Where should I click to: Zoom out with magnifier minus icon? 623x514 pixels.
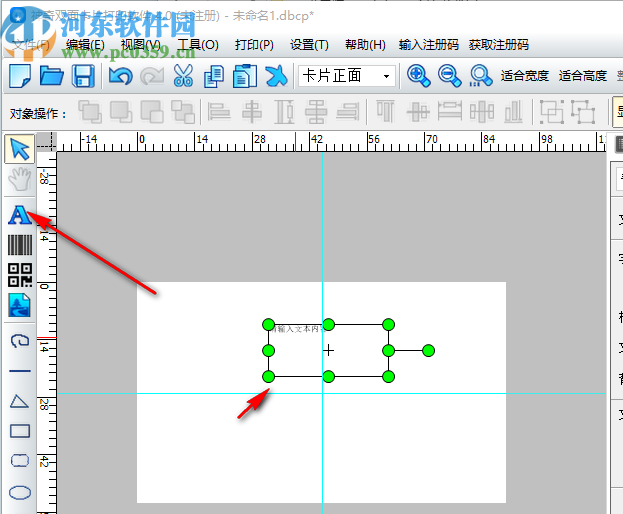point(450,75)
